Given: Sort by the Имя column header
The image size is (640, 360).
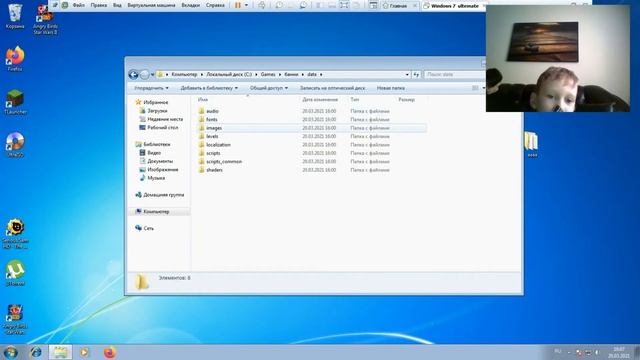Looking at the screenshot, I should pyautogui.click(x=203, y=100).
